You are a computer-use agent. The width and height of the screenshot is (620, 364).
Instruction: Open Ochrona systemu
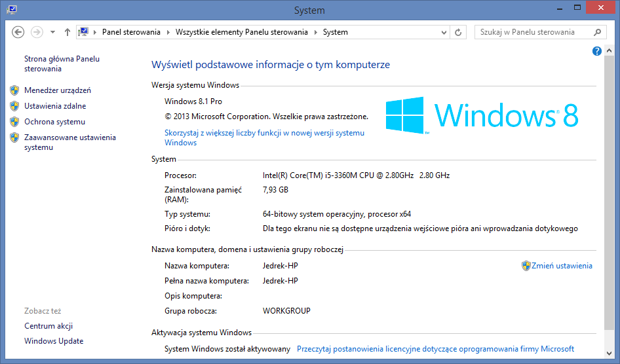[54, 122]
